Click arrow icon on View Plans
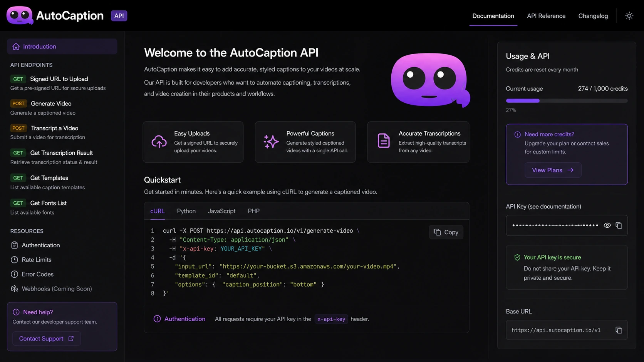 click(x=570, y=170)
